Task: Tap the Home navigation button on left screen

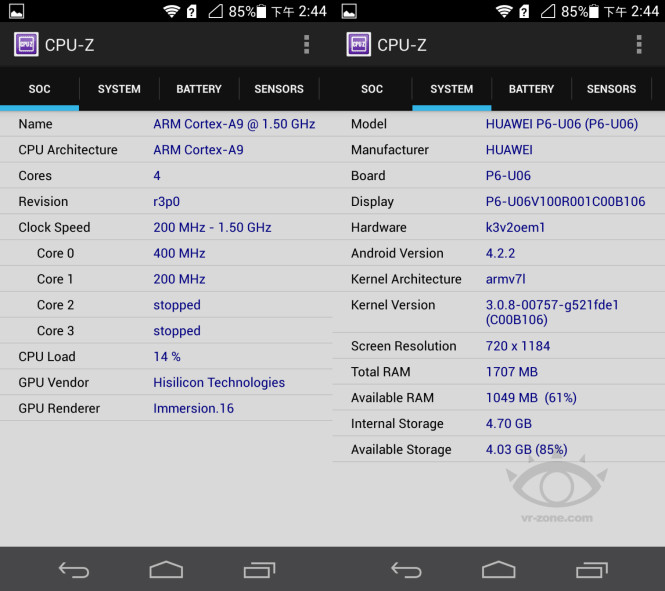Action: tap(166, 569)
